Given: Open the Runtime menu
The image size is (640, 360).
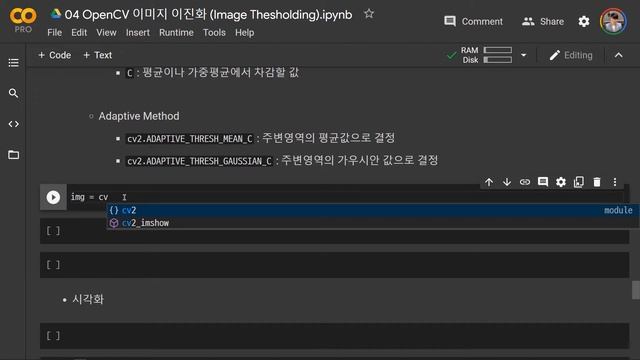Looking at the screenshot, I should (x=176, y=32).
